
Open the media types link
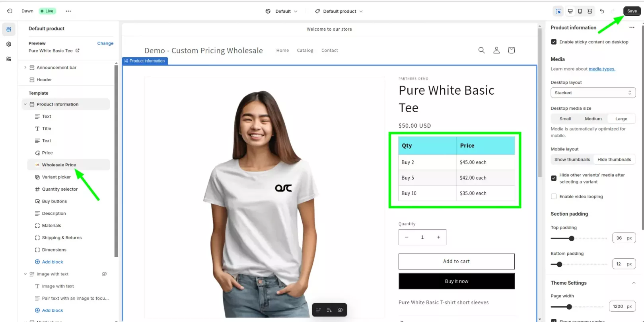pyautogui.click(x=602, y=69)
